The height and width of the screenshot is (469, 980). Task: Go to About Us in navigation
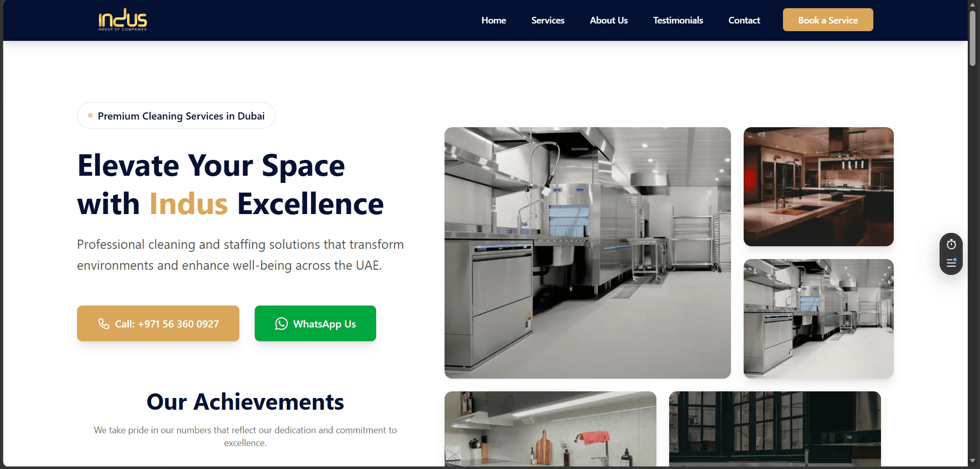pos(609,20)
